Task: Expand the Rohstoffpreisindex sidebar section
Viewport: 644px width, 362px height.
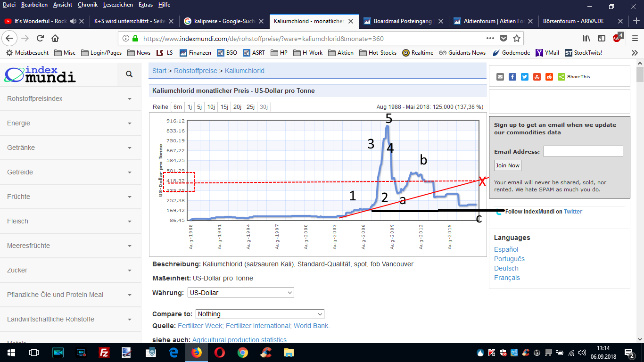Action: [70, 99]
